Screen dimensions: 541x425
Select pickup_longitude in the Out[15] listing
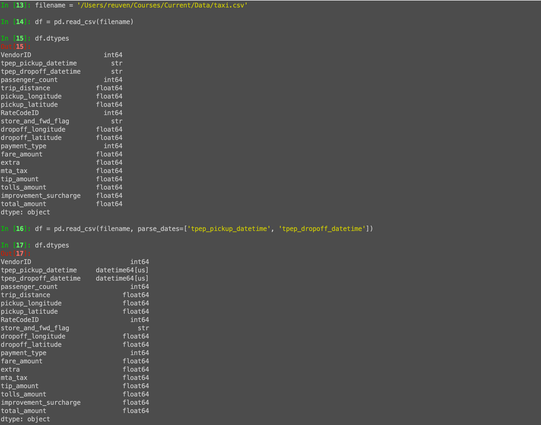[31, 96]
